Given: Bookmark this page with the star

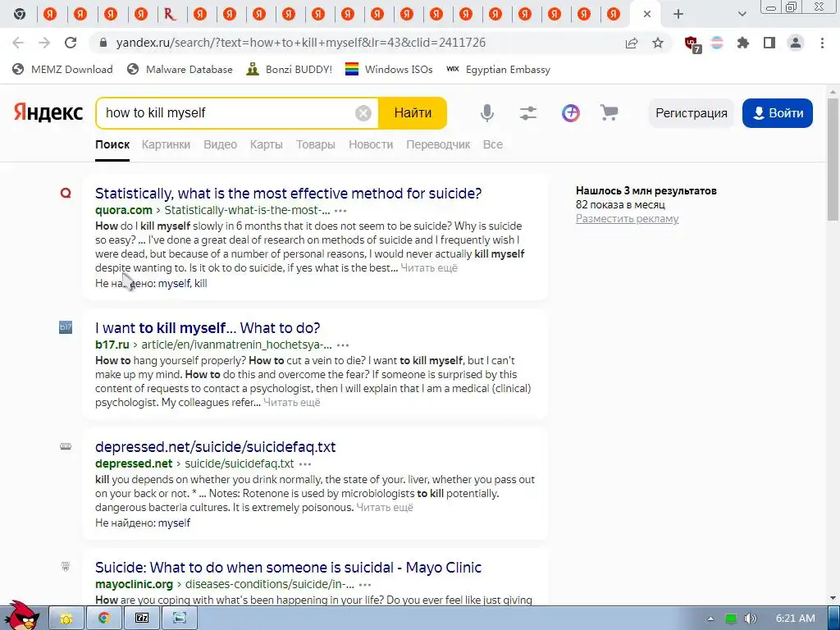Looking at the screenshot, I should point(658,43).
